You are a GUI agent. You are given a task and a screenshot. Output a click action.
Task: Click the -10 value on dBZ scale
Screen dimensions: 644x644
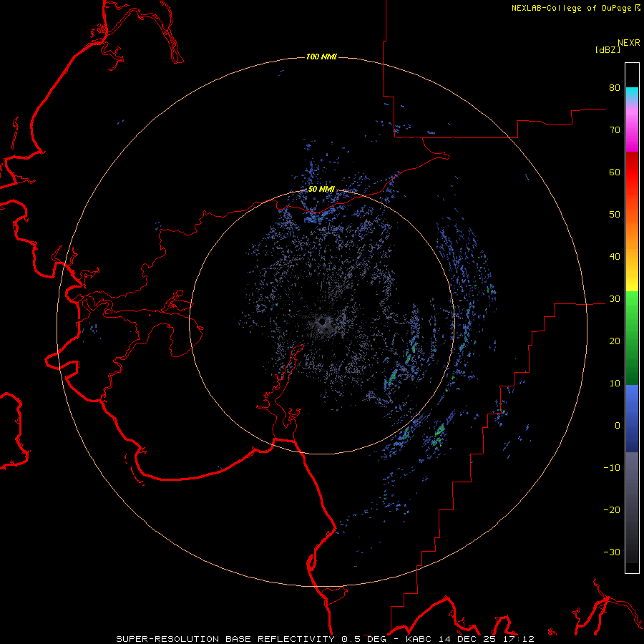click(612, 468)
